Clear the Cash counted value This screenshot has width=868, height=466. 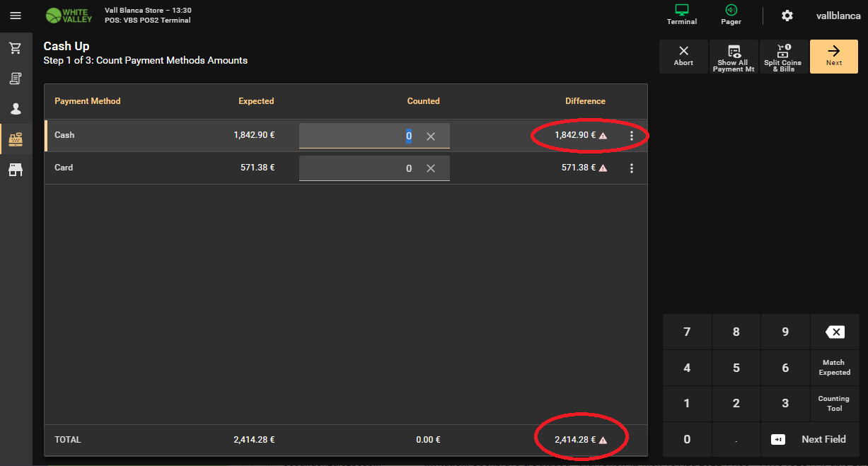point(431,136)
